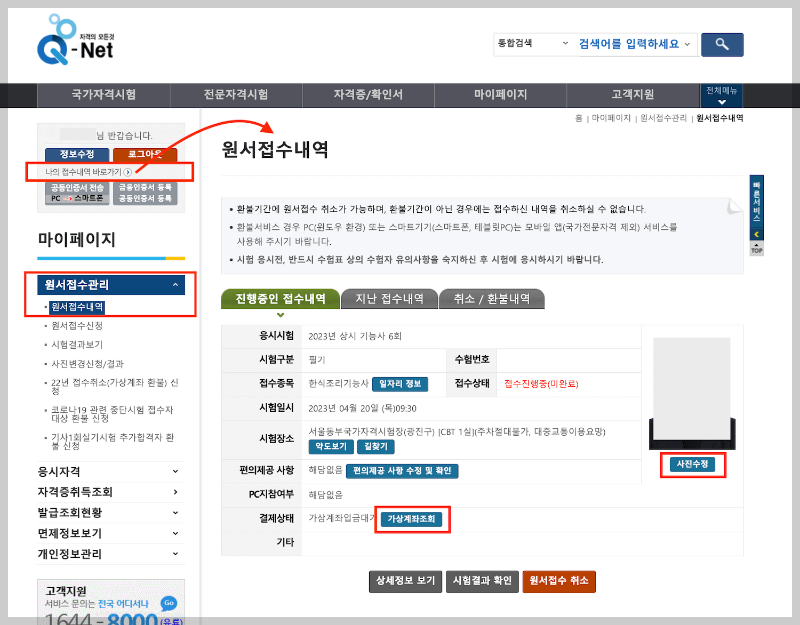Click the speech bubble icon on the notice box
The height and width of the screenshot is (625, 800).
[734, 203]
